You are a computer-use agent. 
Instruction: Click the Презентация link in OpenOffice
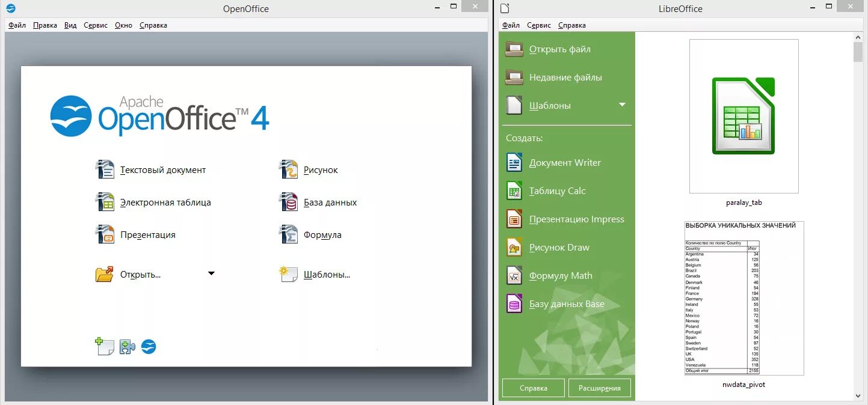click(148, 235)
